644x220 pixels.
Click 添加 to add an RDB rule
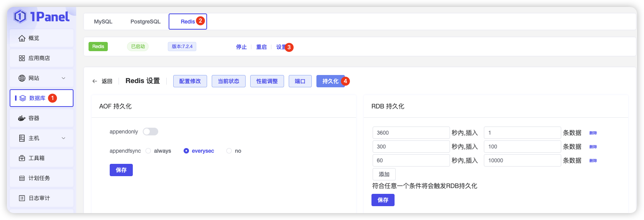pos(384,174)
